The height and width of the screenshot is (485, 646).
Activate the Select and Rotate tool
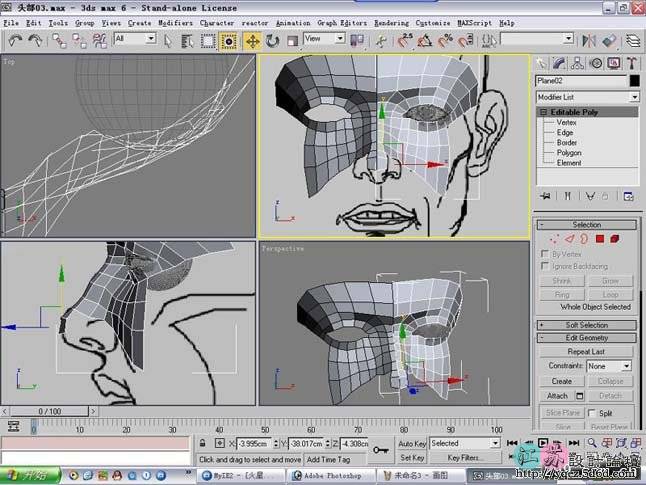(272, 41)
